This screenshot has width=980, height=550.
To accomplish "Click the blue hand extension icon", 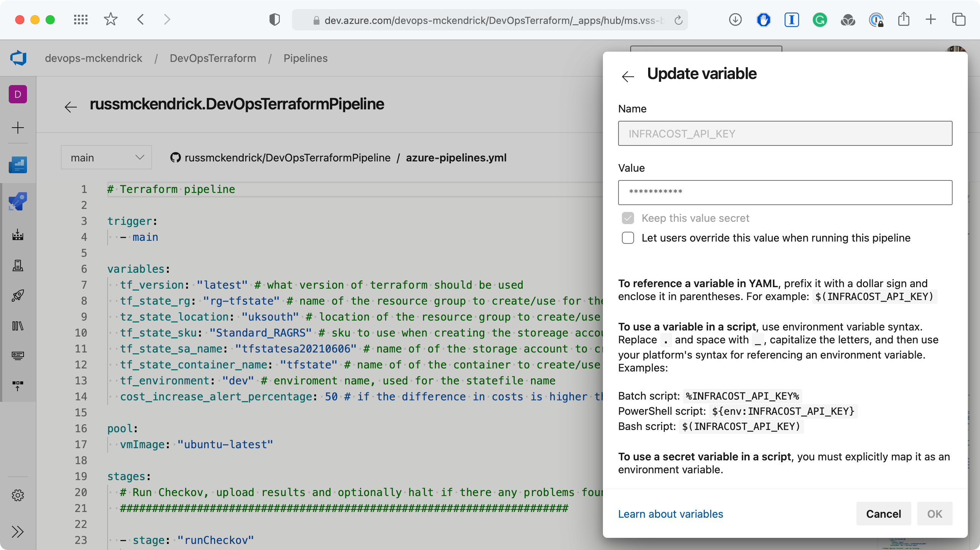I will (x=764, y=19).
